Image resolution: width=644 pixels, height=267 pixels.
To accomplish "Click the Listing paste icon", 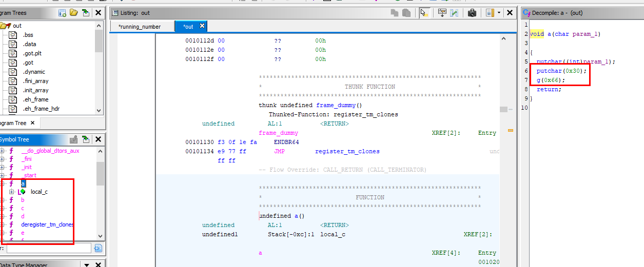I will (406, 13).
